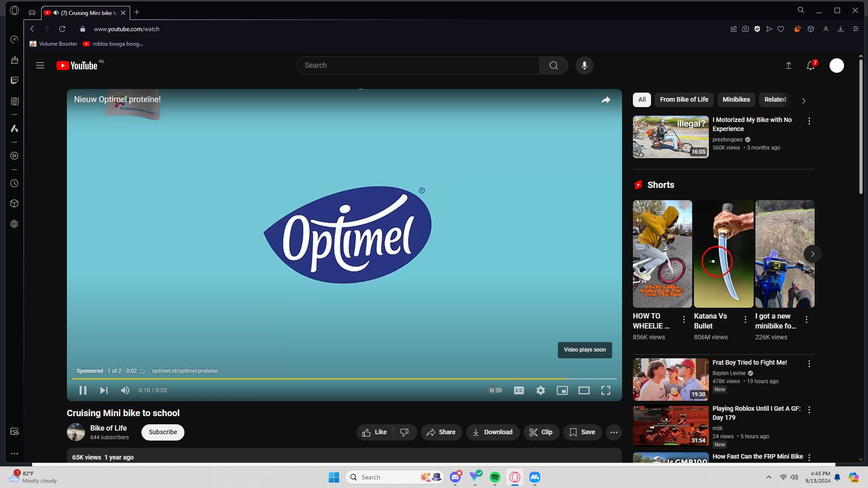Mute the video player volume

point(125,390)
